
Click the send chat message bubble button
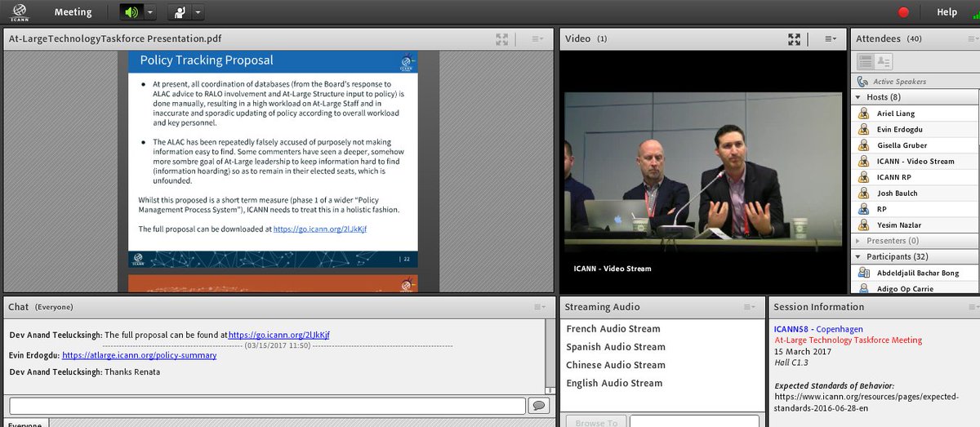[x=539, y=406]
